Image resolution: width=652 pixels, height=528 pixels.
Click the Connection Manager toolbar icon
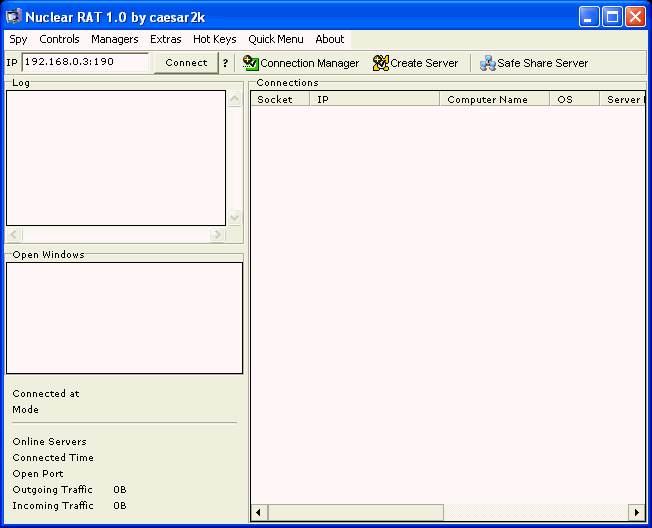pyautogui.click(x=250, y=63)
